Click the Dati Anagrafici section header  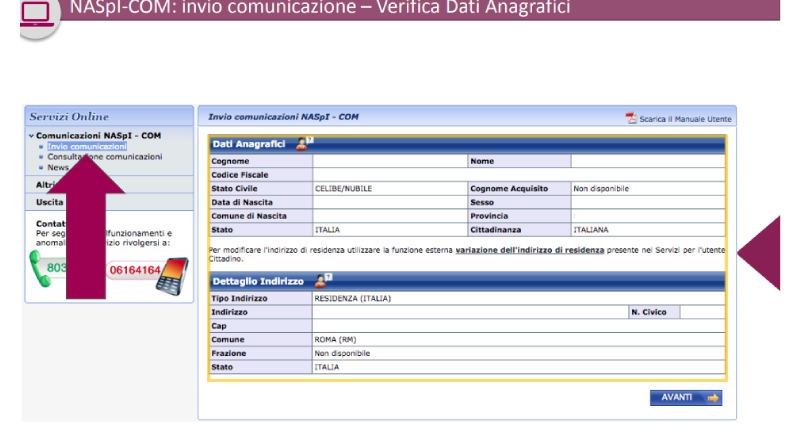point(467,144)
